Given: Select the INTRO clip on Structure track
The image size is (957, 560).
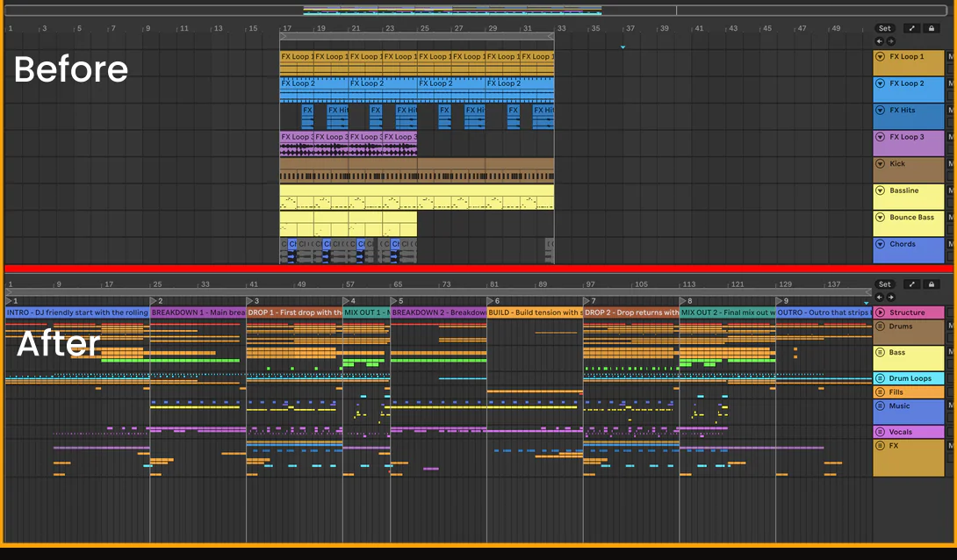Looking at the screenshot, I should pos(77,312).
